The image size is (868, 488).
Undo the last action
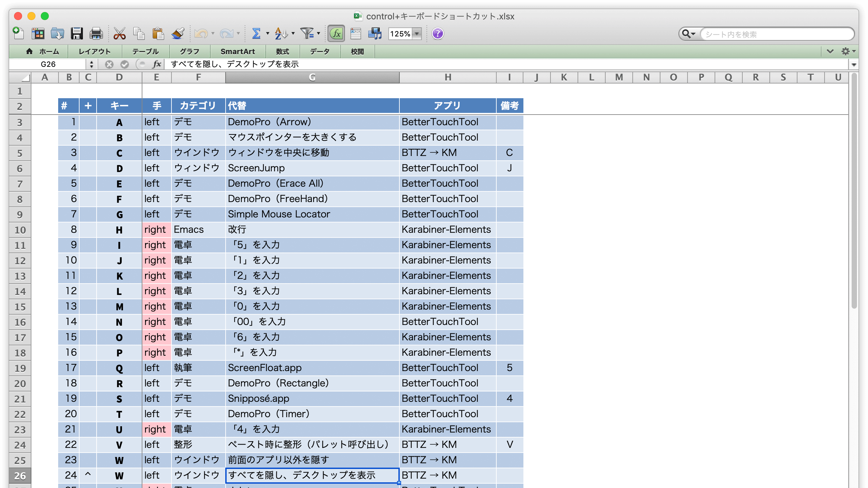point(202,33)
